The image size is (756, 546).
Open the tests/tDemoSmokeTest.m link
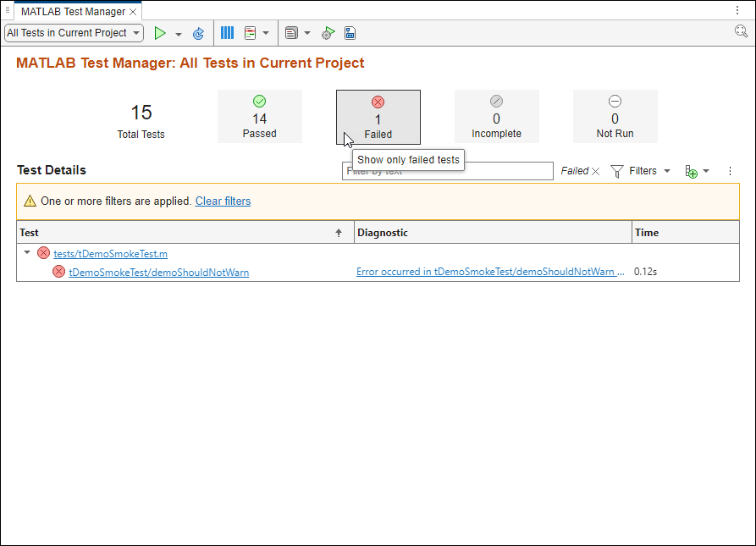[x=110, y=253]
